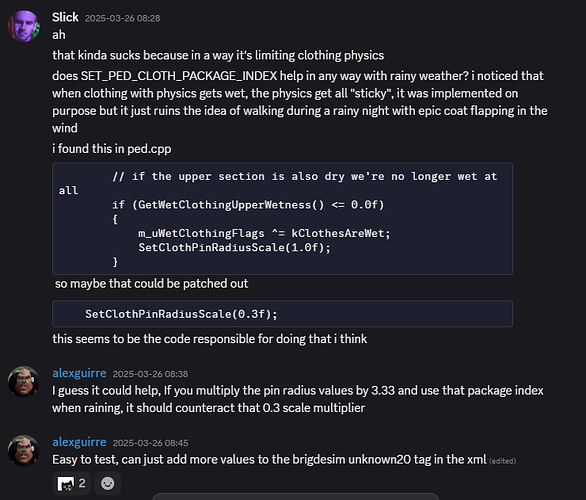The width and height of the screenshot is (586, 500).
Task: Click the message input box at bottom
Action: coord(295,497)
